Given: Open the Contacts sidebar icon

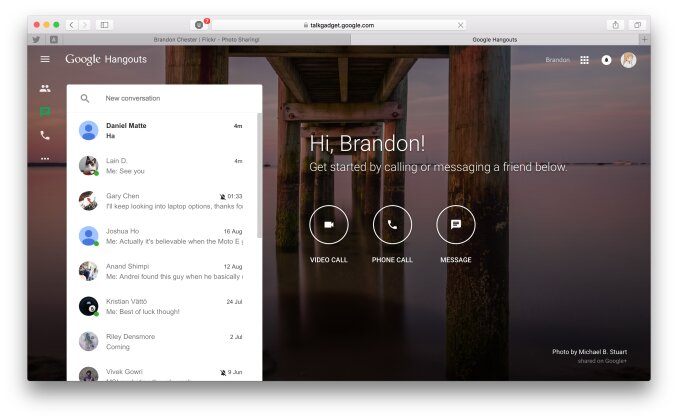Looking at the screenshot, I should (45, 89).
